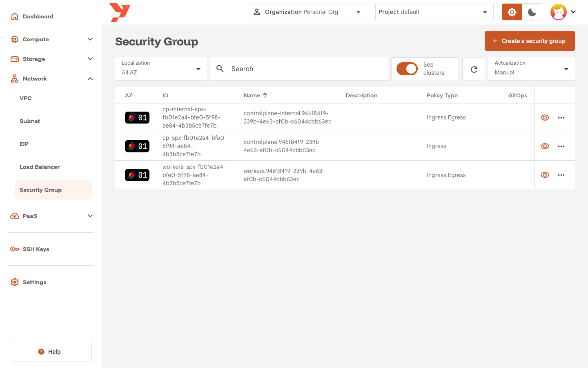Open the Localization All AZ dropdown
The image size is (588, 368).
pyautogui.click(x=161, y=69)
